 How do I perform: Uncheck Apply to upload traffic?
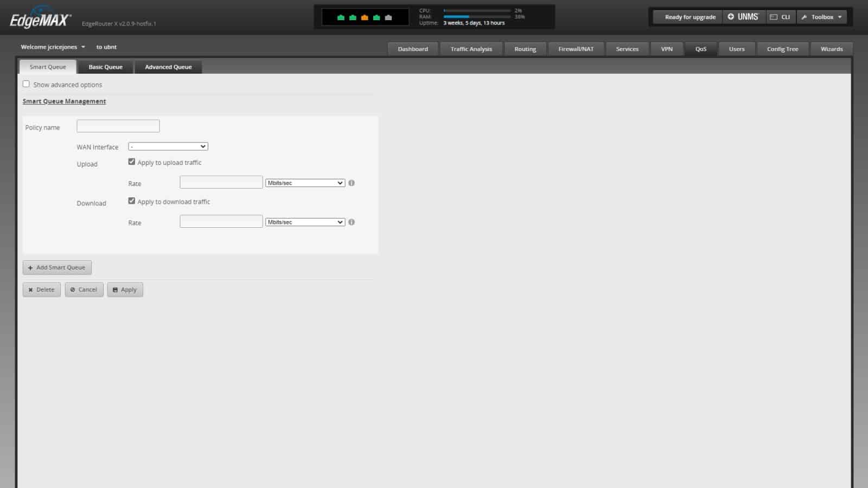[x=131, y=162]
